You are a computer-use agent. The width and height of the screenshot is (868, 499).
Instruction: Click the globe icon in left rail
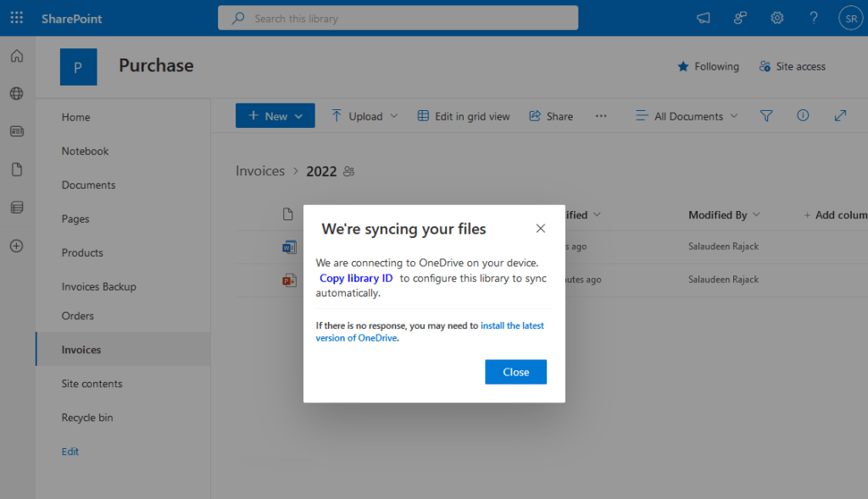point(16,94)
